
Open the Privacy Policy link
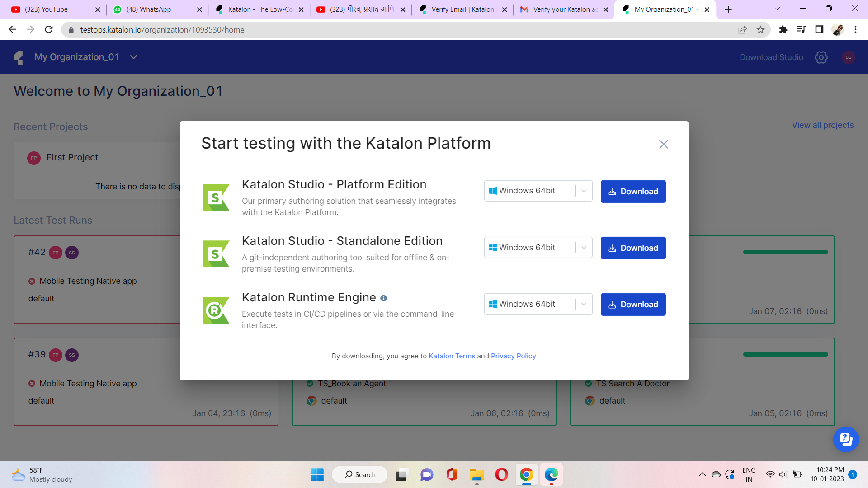(x=513, y=356)
